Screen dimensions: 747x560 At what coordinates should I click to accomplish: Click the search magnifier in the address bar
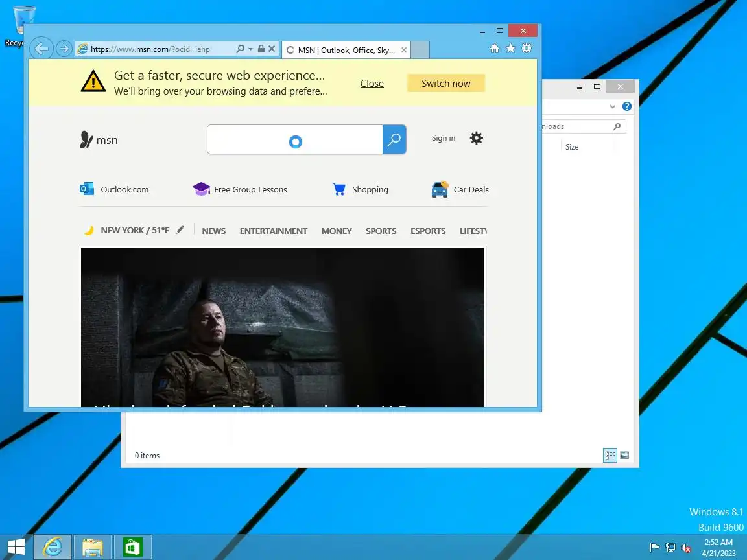click(x=241, y=49)
